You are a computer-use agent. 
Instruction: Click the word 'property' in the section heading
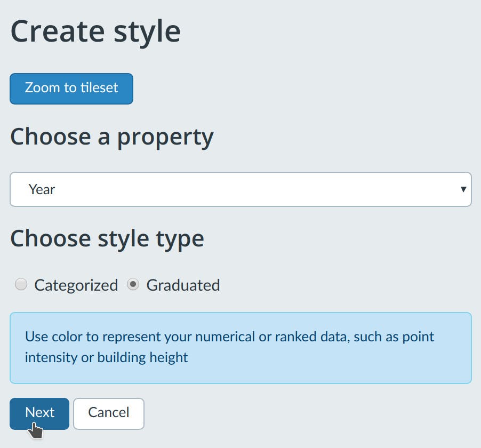pos(165,137)
